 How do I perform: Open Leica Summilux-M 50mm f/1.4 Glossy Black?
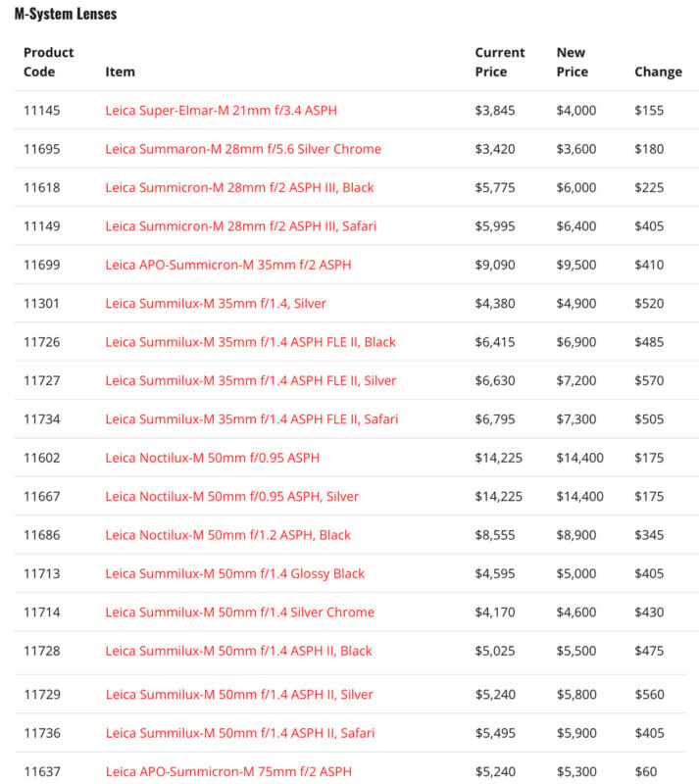pos(234,574)
